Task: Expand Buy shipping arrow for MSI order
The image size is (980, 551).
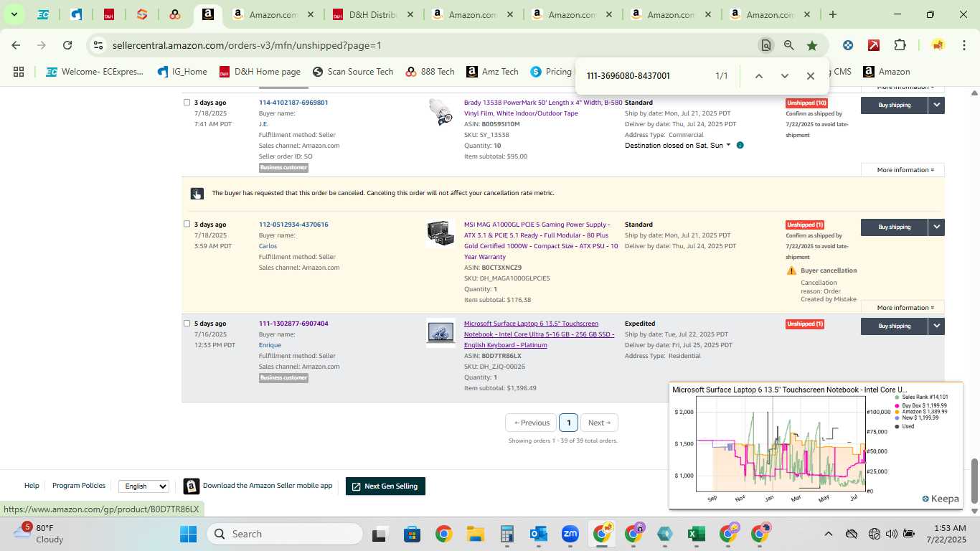Action: (936, 227)
